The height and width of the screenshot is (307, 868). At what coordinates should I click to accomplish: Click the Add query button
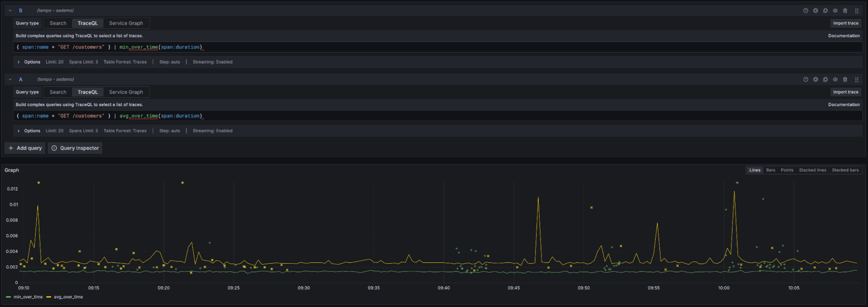pyautogui.click(x=25, y=148)
